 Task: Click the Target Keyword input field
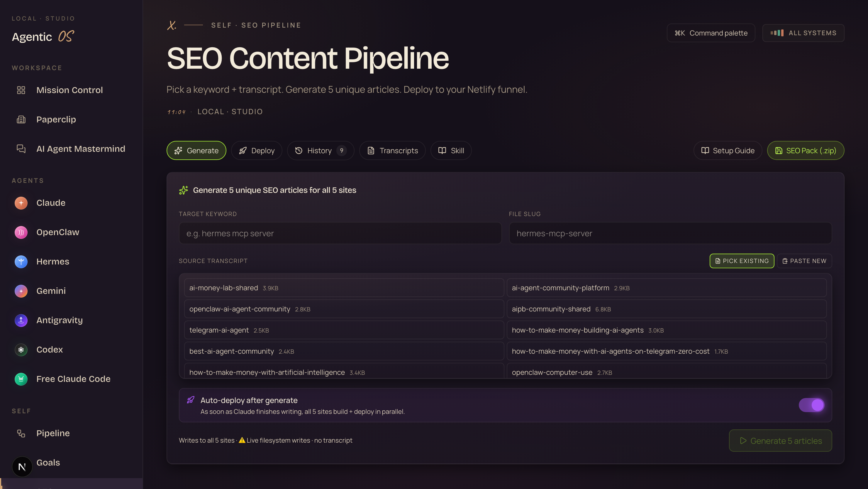point(340,233)
